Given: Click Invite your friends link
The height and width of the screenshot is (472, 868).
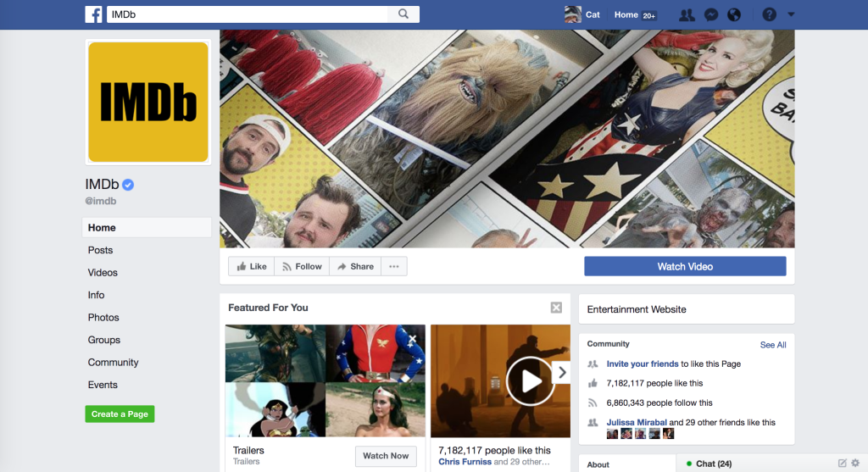Looking at the screenshot, I should [x=643, y=364].
